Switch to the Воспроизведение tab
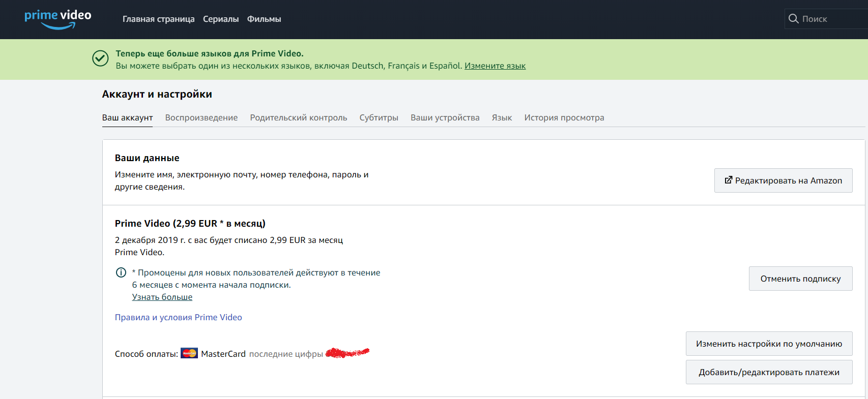This screenshot has height=399, width=868. (201, 117)
